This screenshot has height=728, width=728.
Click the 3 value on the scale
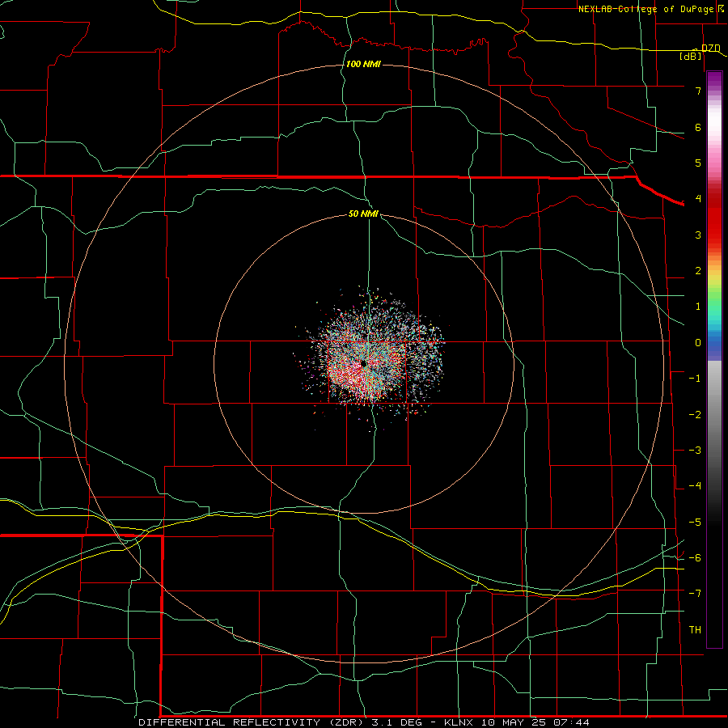pos(698,235)
